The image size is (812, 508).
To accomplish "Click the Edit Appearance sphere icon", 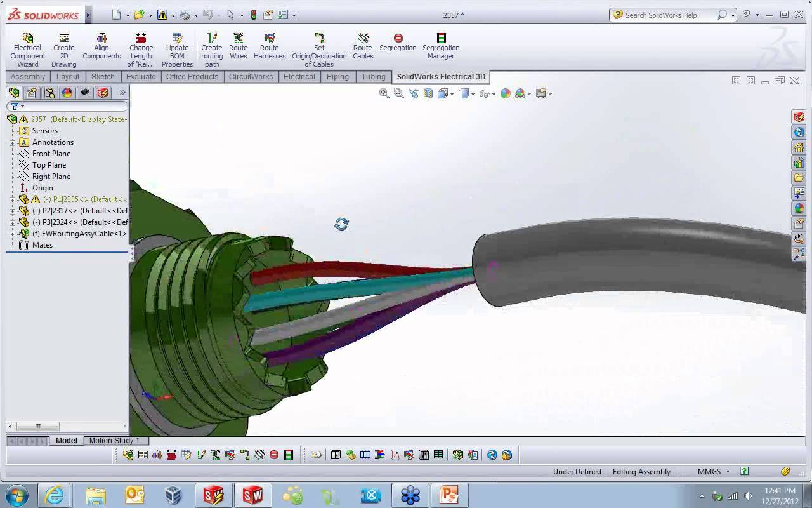I will (x=504, y=93).
